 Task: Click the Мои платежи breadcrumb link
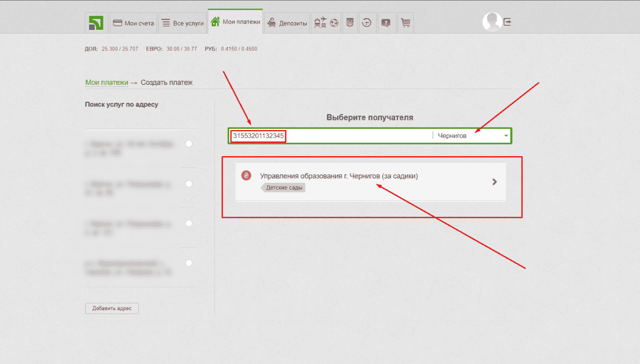point(107,83)
